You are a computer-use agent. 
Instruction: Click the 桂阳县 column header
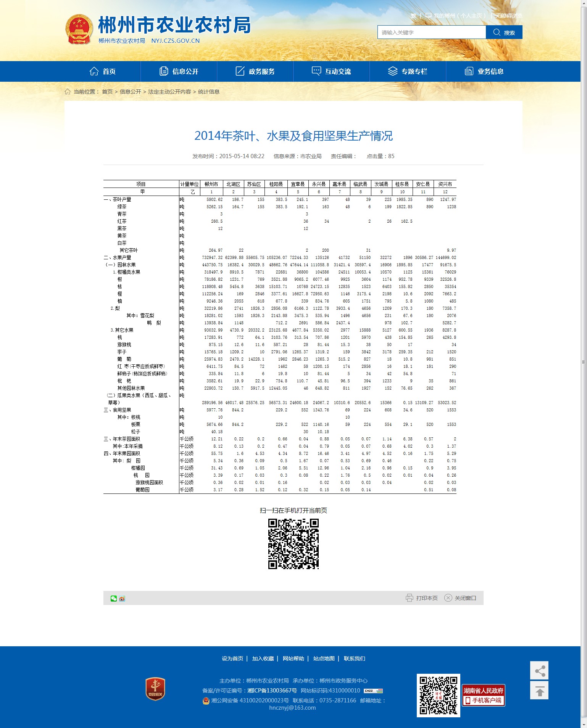276,184
